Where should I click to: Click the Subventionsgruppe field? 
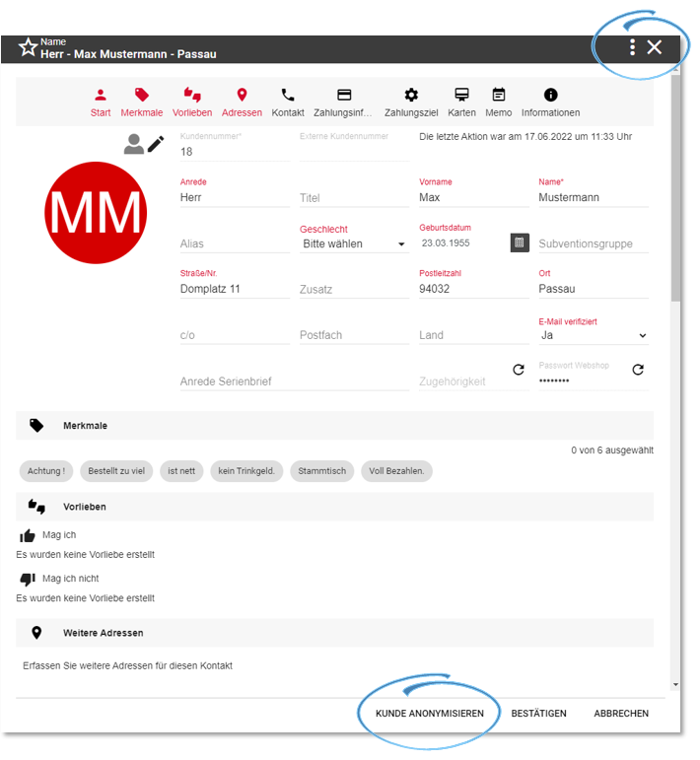(594, 243)
